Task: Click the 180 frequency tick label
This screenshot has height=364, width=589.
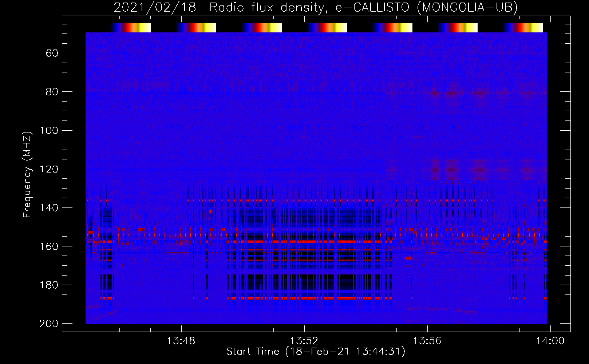Action: click(49, 285)
